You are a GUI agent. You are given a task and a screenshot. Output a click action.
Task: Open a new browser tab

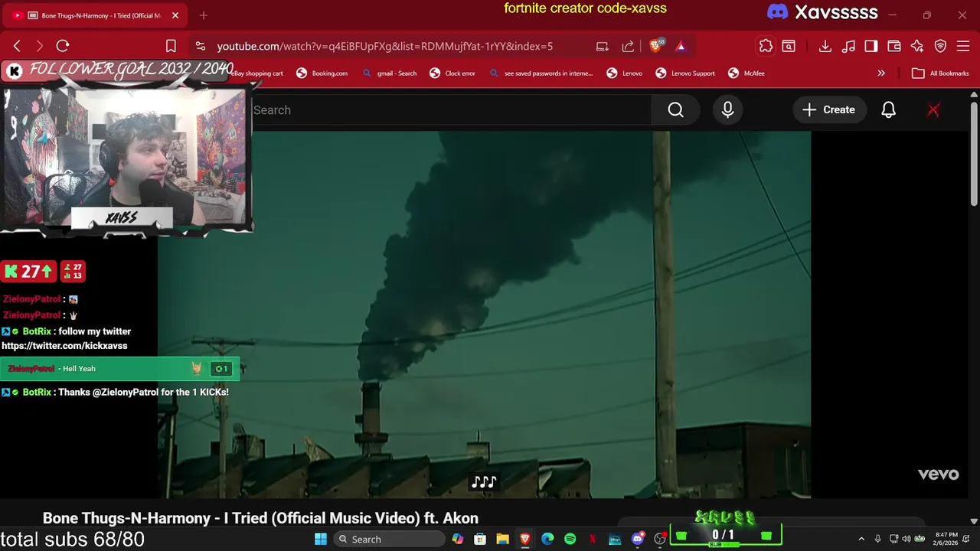pos(203,15)
